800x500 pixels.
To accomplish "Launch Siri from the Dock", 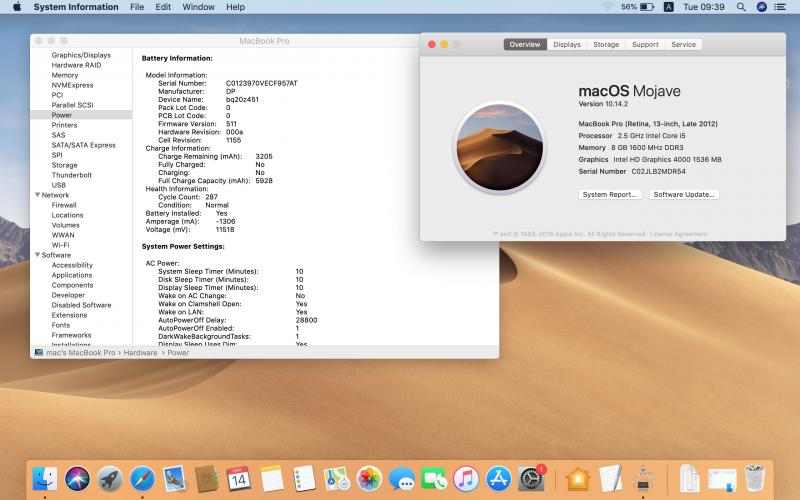I will click(78, 479).
